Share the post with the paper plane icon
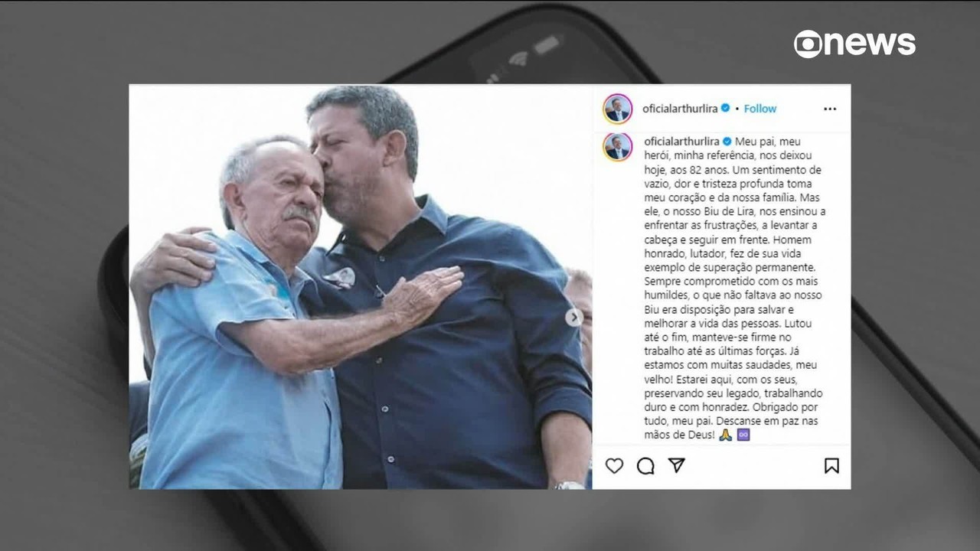This screenshot has height=551, width=980. [x=677, y=465]
